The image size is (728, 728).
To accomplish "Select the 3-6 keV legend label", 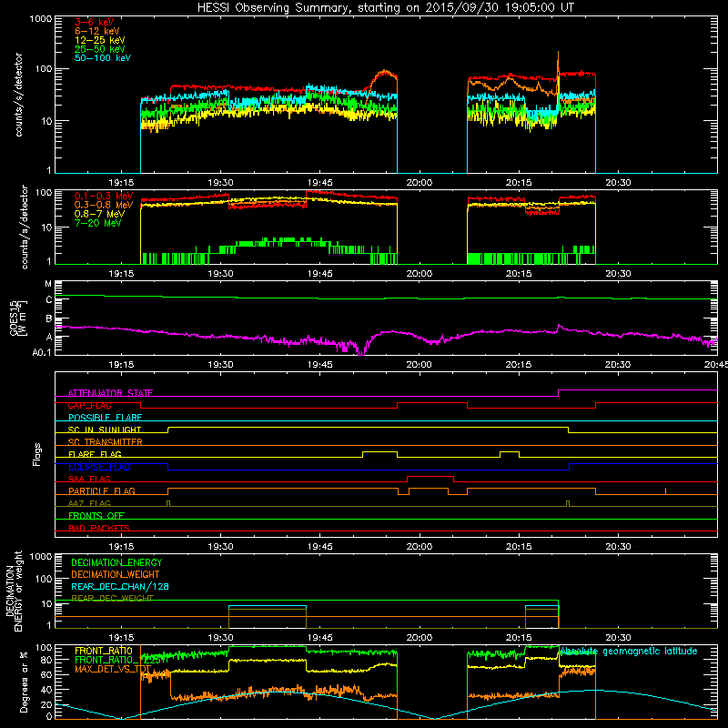I will pos(95,22).
